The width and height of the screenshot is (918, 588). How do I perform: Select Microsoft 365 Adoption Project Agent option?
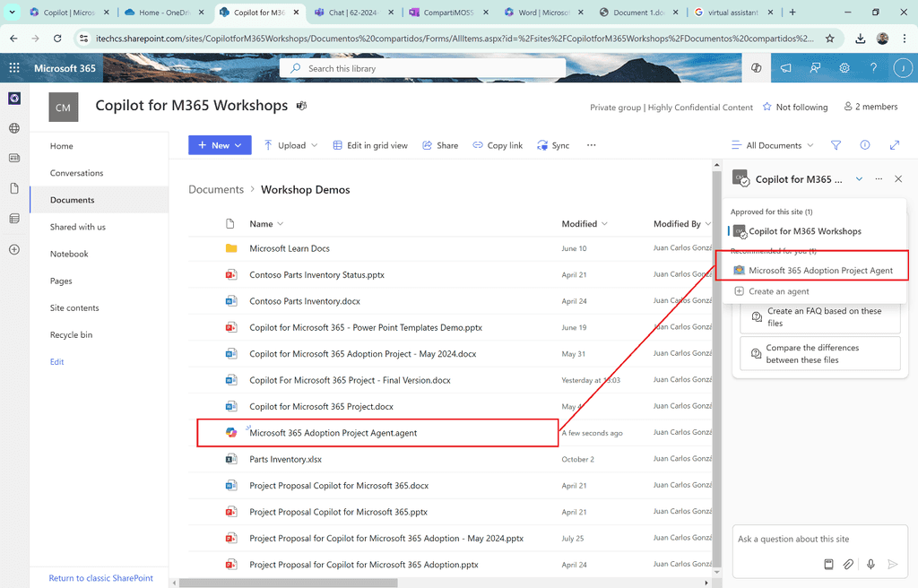click(x=813, y=270)
